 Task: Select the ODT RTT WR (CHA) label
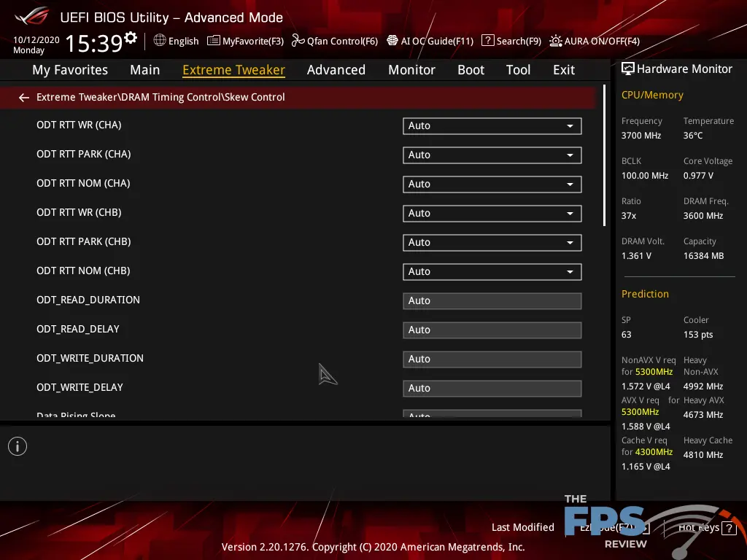point(79,125)
